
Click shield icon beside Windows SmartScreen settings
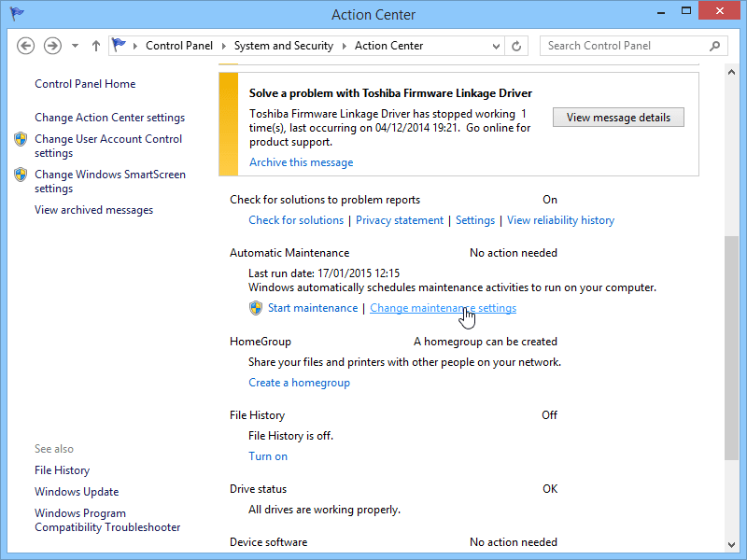21,175
